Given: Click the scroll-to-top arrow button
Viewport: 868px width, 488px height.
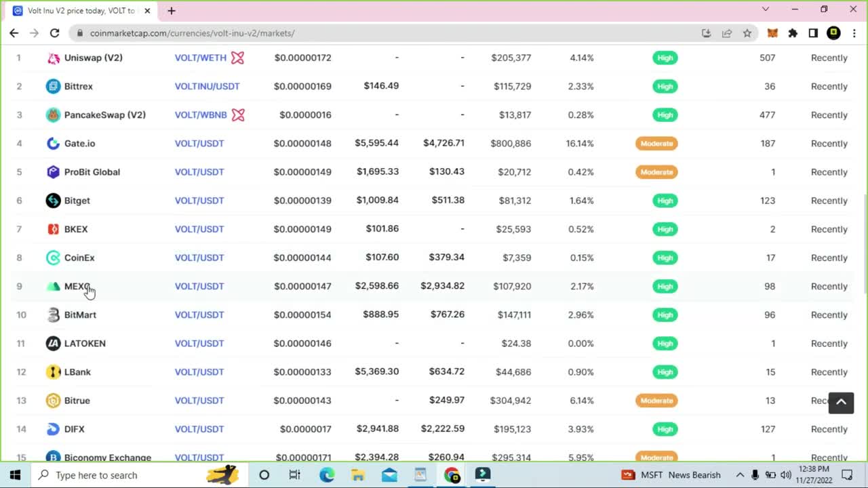Looking at the screenshot, I should pos(841,402).
